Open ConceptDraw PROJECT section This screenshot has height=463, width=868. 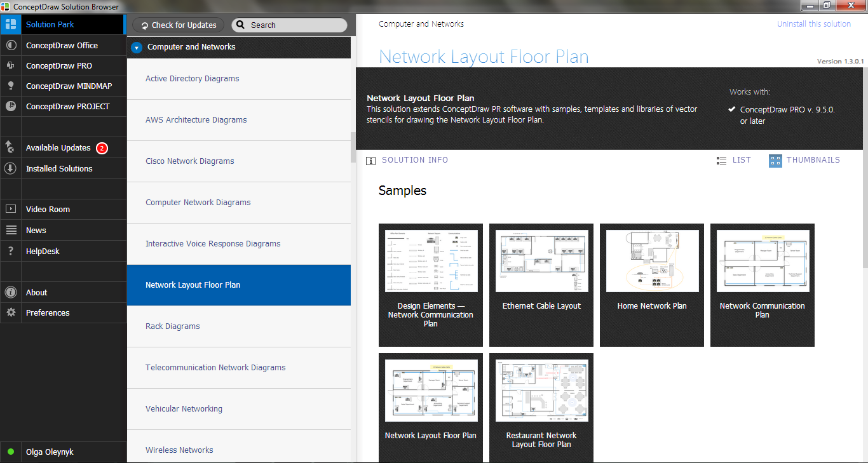(x=68, y=107)
